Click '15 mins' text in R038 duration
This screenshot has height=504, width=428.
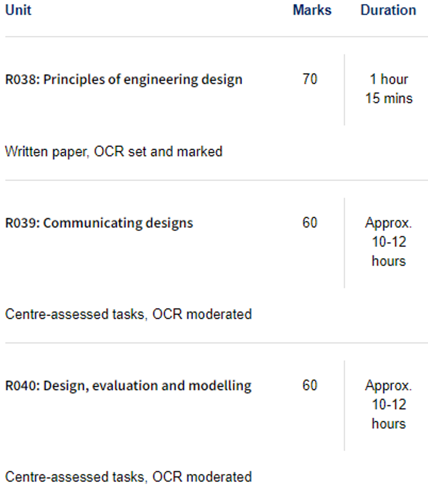pos(389,98)
